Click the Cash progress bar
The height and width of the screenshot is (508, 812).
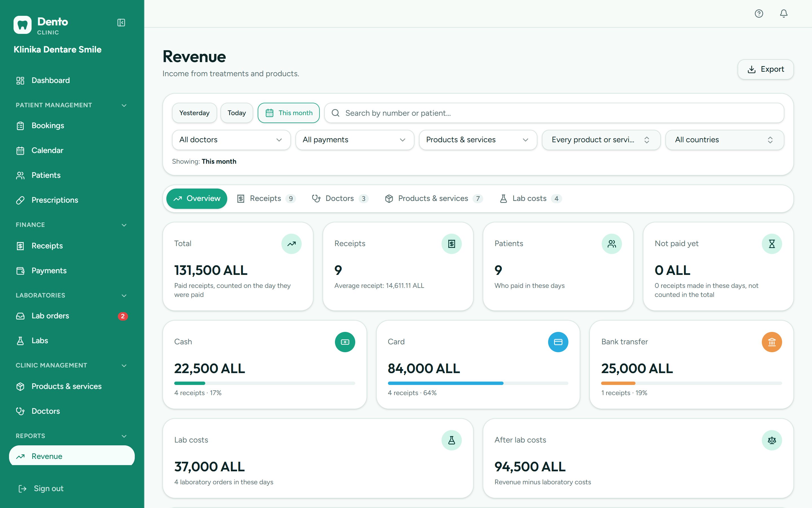[264, 383]
